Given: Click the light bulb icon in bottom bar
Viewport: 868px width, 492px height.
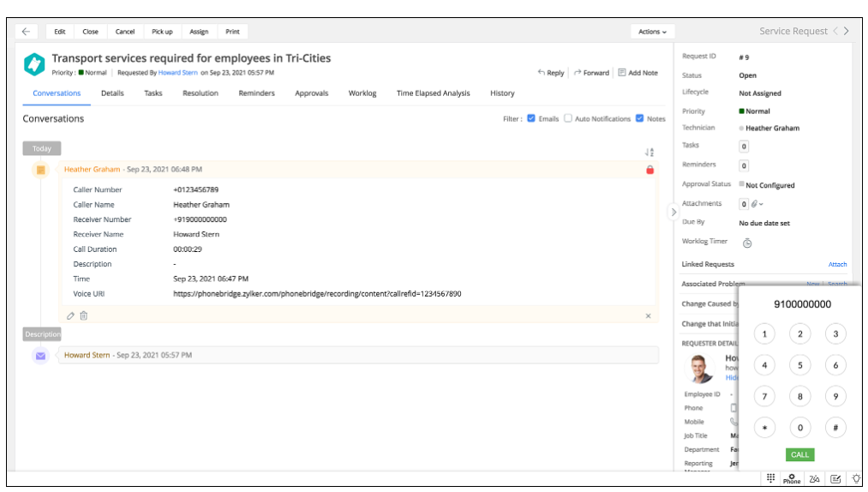Looking at the screenshot, I should pyautogui.click(x=856, y=478).
